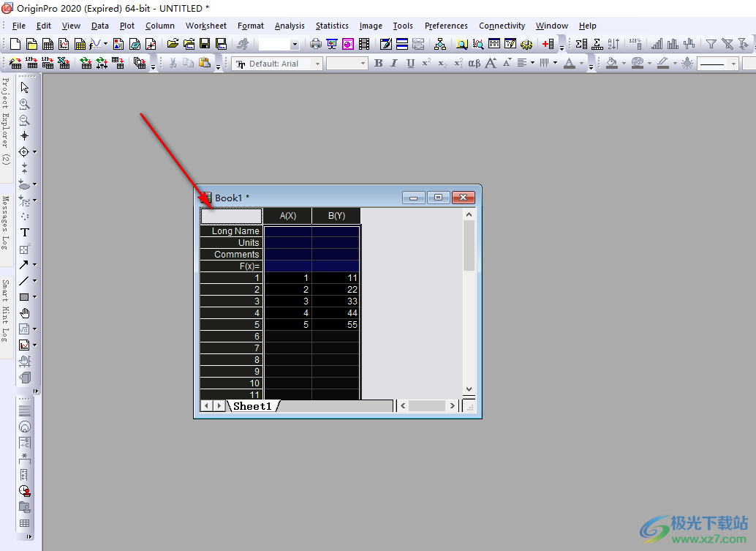Sort the worksheet with the A-Z icon
The image size is (756, 551).
click(613, 45)
